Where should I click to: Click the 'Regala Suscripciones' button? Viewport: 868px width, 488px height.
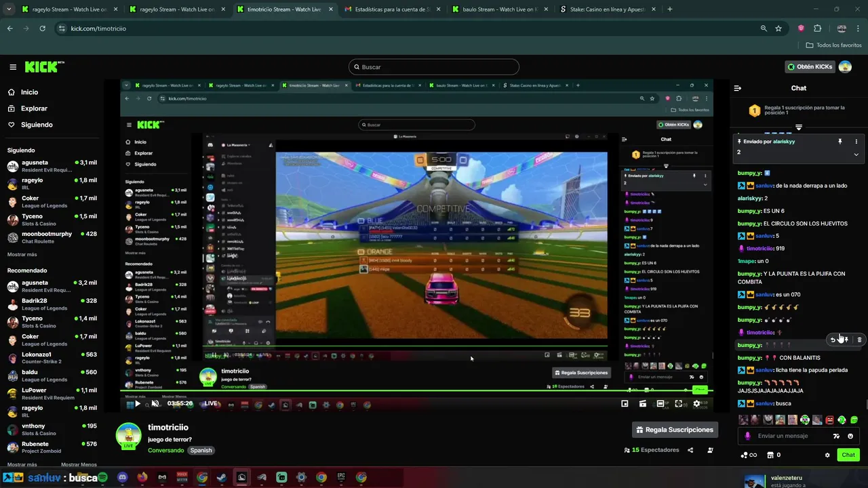click(675, 429)
